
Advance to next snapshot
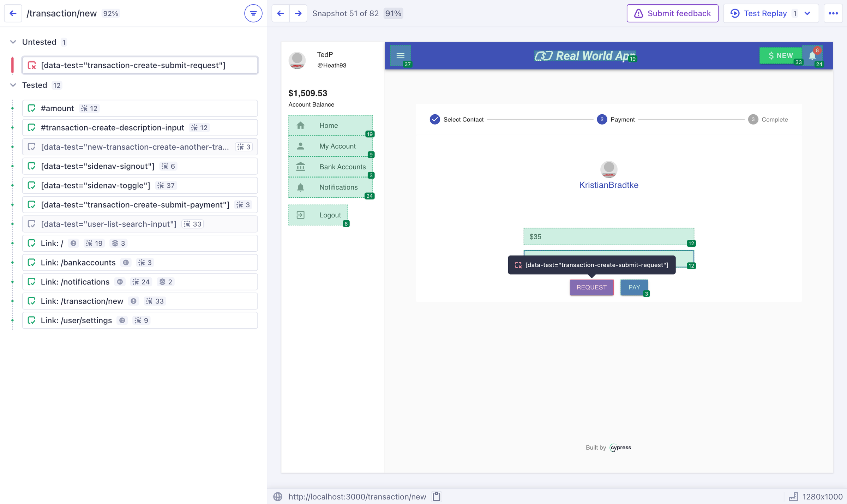(298, 13)
